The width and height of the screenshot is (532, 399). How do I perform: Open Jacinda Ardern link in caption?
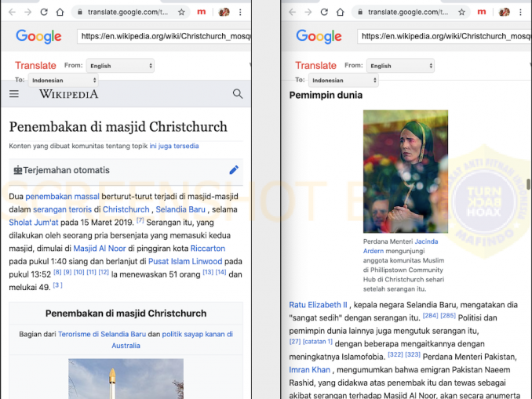401,246
